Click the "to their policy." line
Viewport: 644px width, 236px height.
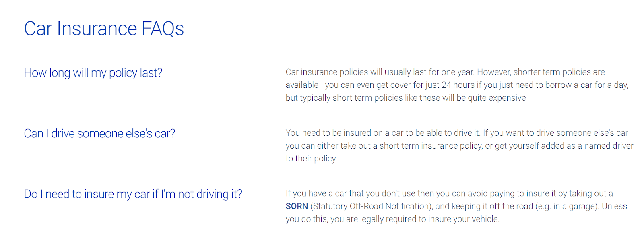click(x=311, y=159)
